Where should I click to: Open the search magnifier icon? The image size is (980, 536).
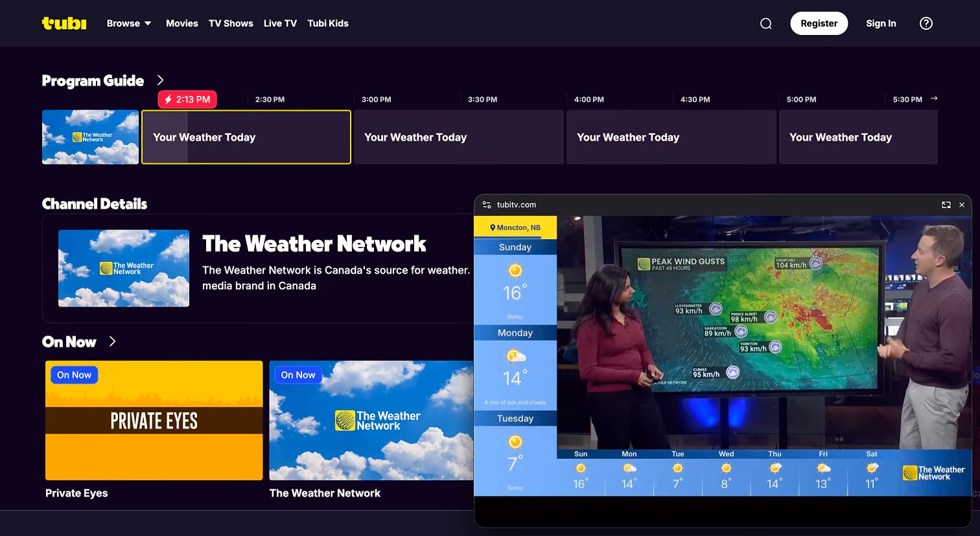click(765, 23)
